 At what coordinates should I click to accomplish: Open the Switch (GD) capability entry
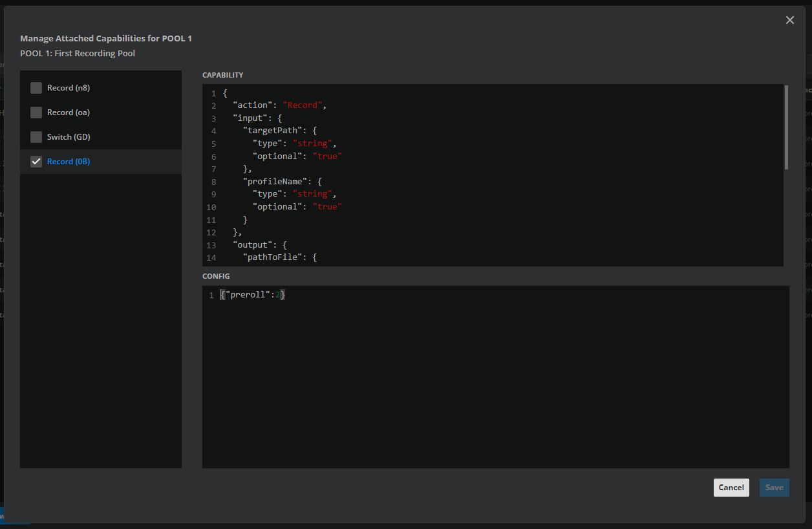69,137
